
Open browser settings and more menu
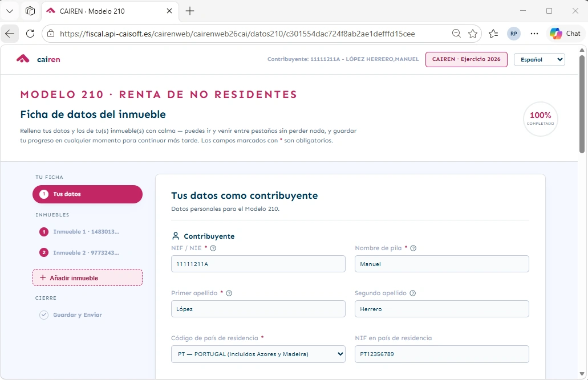click(x=534, y=34)
